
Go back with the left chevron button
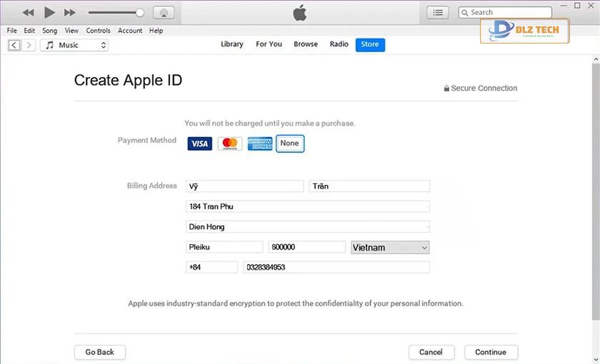tap(14, 45)
